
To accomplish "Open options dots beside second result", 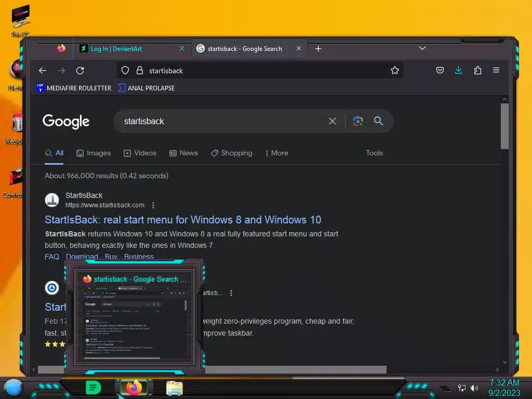I will pos(231,293).
